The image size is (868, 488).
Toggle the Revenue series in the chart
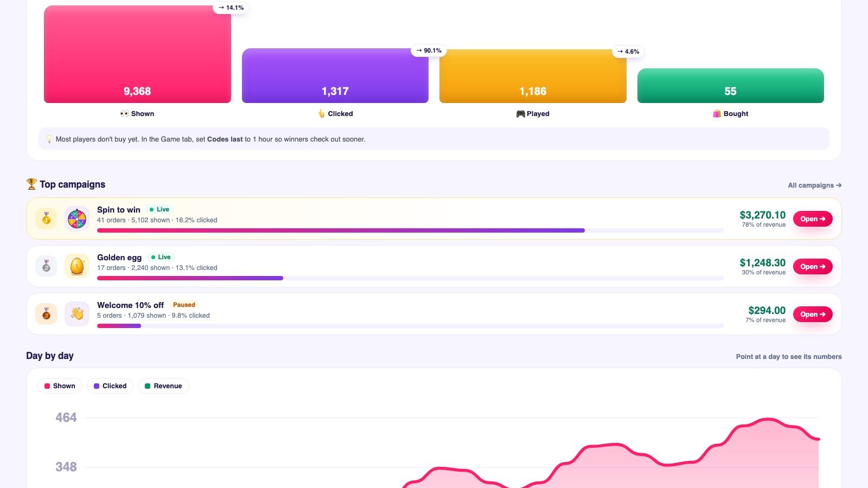click(163, 386)
